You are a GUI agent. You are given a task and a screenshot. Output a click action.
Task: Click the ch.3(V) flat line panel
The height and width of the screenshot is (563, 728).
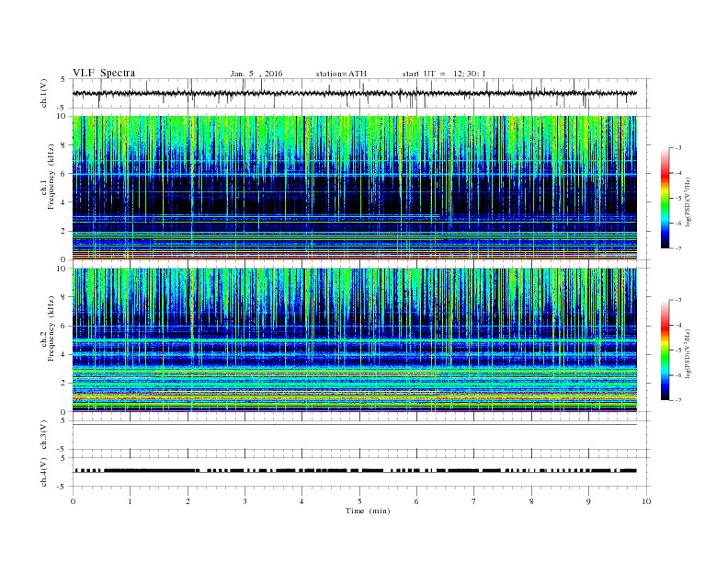tap(361, 435)
